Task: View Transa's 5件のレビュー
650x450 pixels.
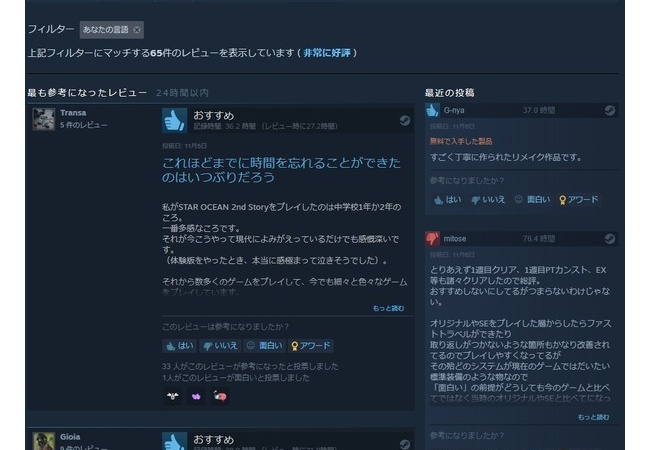Action: point(83,125)
